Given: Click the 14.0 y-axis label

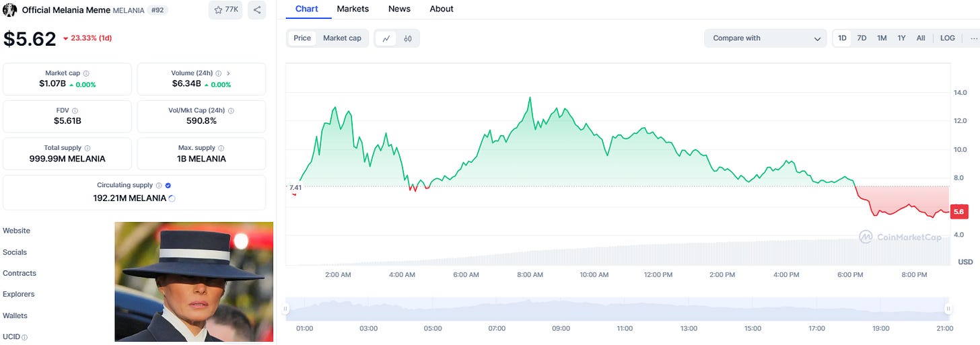Looking at the screenshot, I should coord(960,92).
